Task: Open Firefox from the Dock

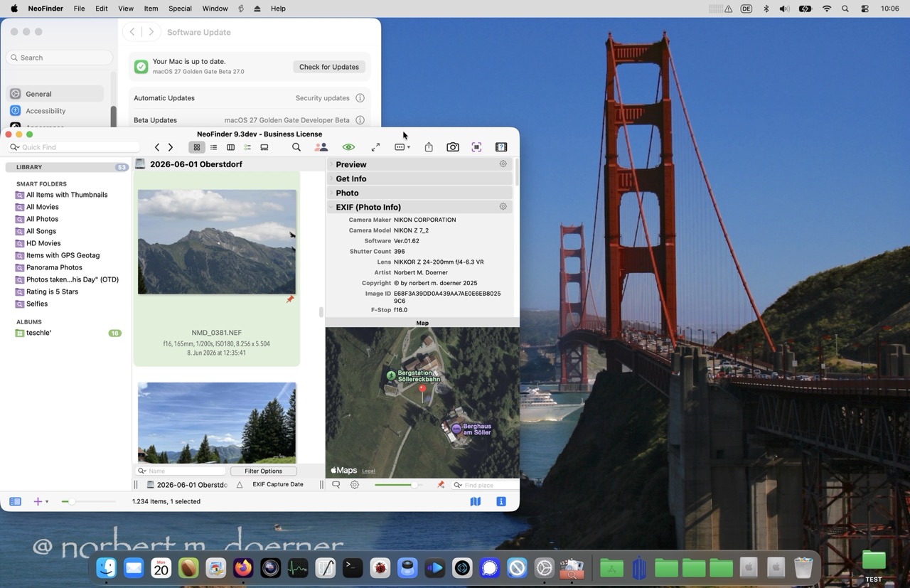Action: (x=243, y=568)
